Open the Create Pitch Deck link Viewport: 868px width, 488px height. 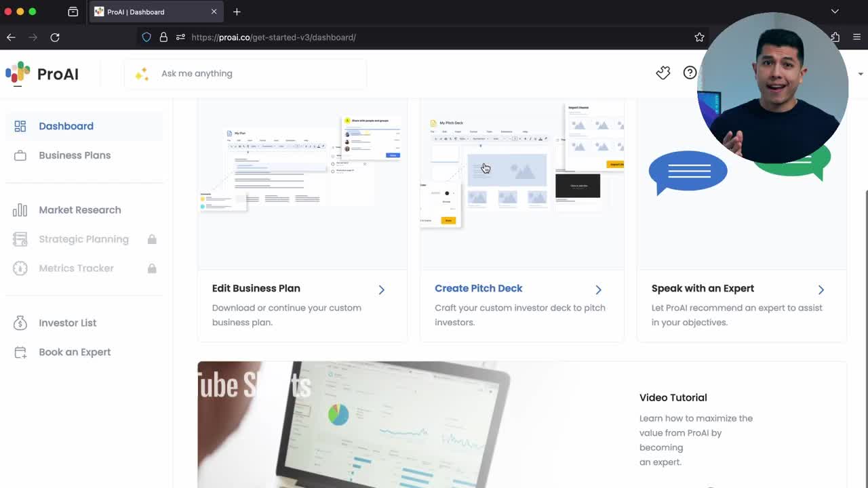[x=478, y=288]
